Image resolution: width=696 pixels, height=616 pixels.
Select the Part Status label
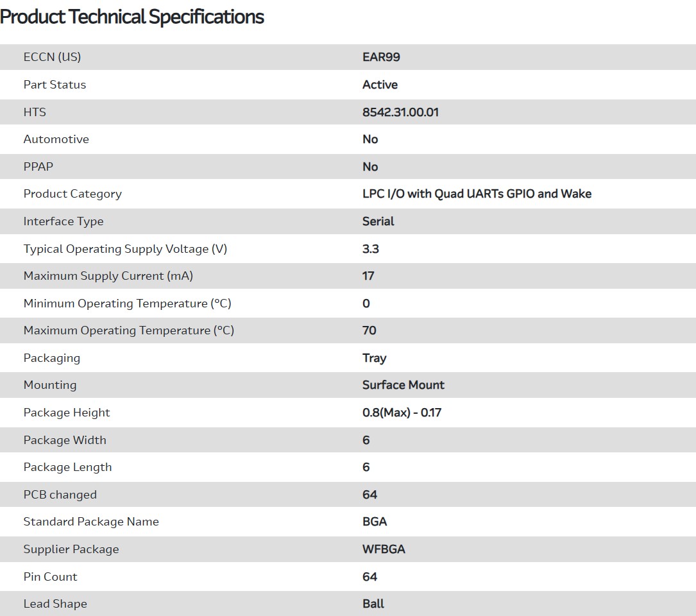coord(55,85)
